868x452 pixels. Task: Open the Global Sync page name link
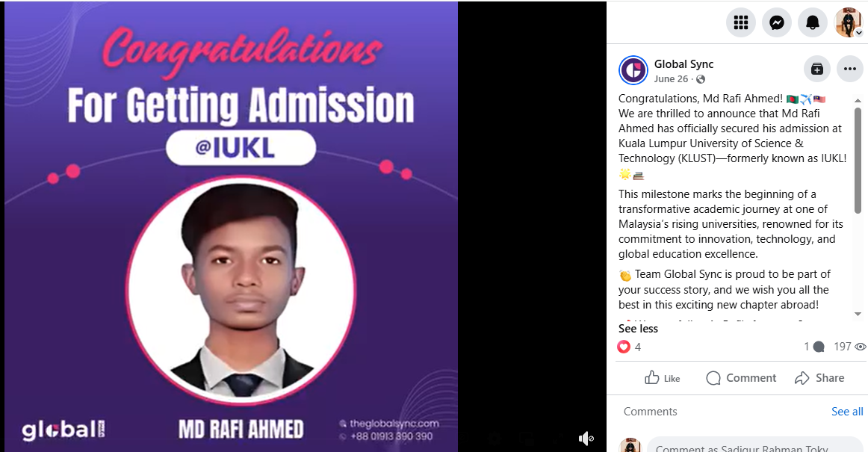pyautogui.click(x=683, y=64)
